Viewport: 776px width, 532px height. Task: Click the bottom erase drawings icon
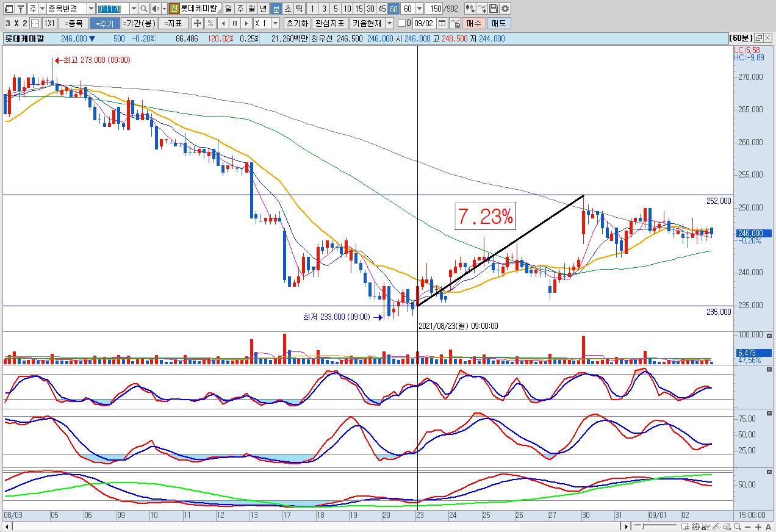coord(727,527)
